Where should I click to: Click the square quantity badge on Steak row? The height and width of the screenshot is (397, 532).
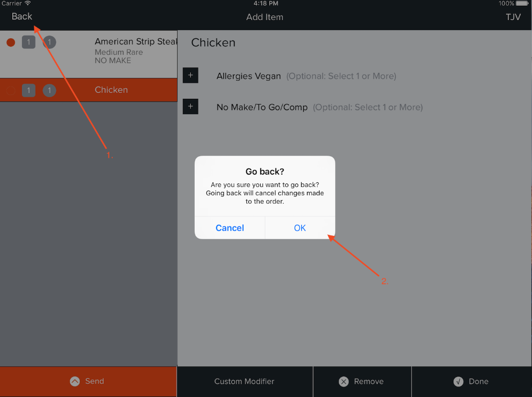coord(29,43)
